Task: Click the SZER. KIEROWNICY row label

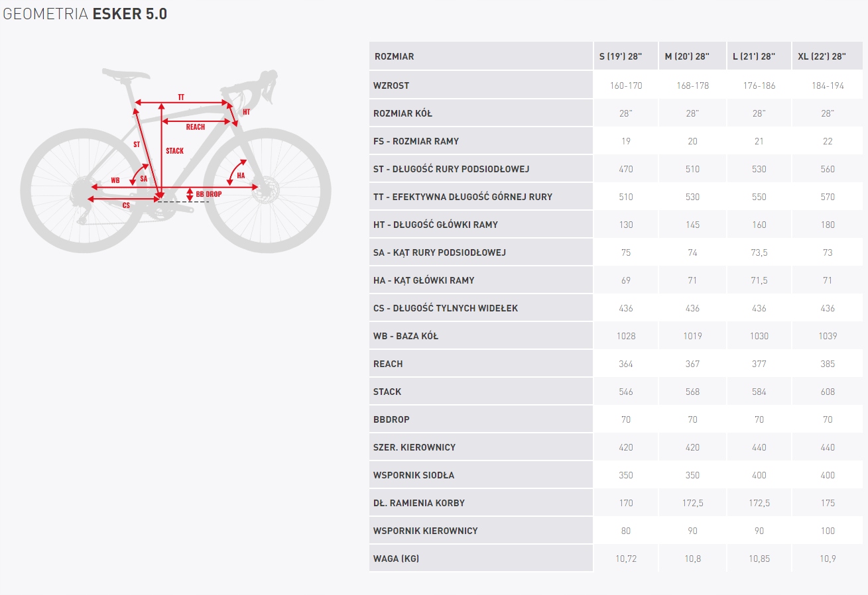Action: pos(414,447)
